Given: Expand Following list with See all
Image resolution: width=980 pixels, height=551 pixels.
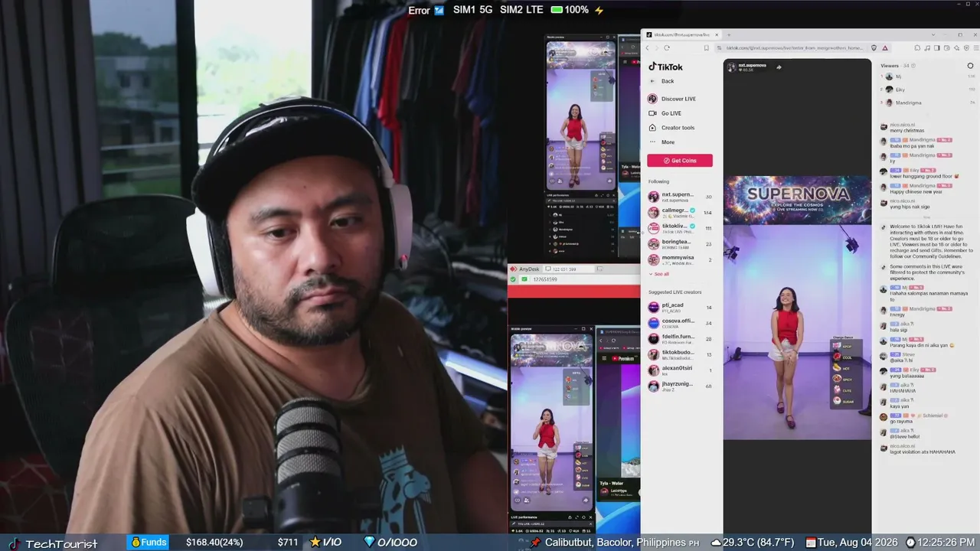Looking at the screenshot, I should (x=659, y=274).
